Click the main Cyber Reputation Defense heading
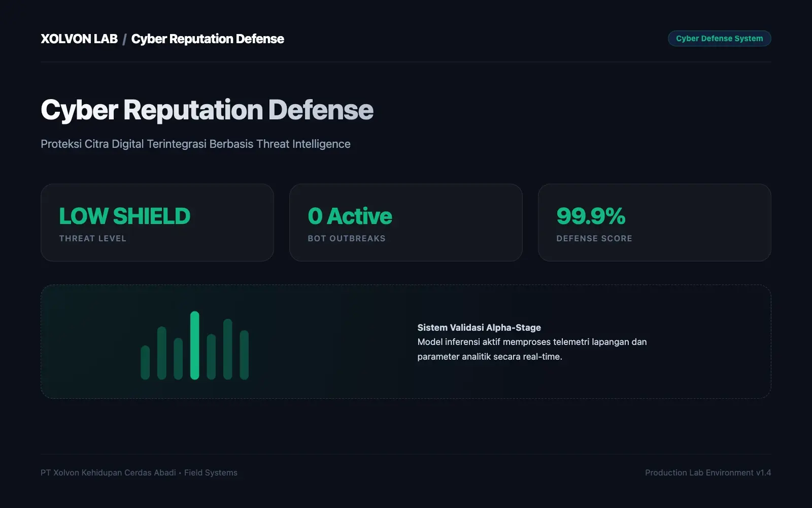 207,110
